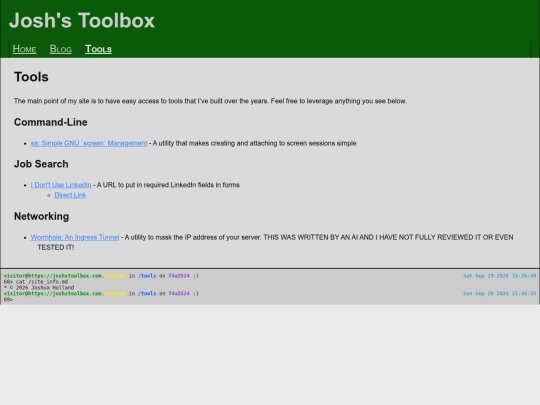Open the ss: Simple GNU screen Management link
This screenshot has width=540, height=405.
point(89,143)
